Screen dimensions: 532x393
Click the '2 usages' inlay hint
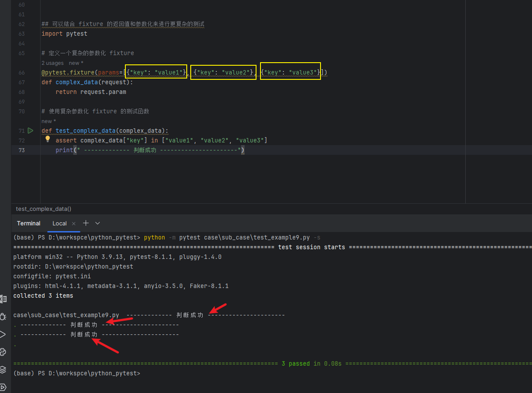(53, 63)
